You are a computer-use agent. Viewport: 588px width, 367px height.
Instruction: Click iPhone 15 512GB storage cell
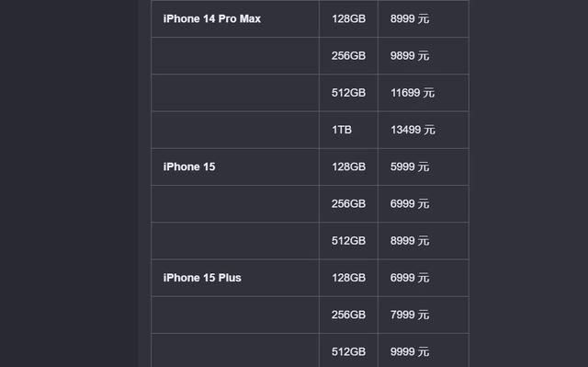348,241
